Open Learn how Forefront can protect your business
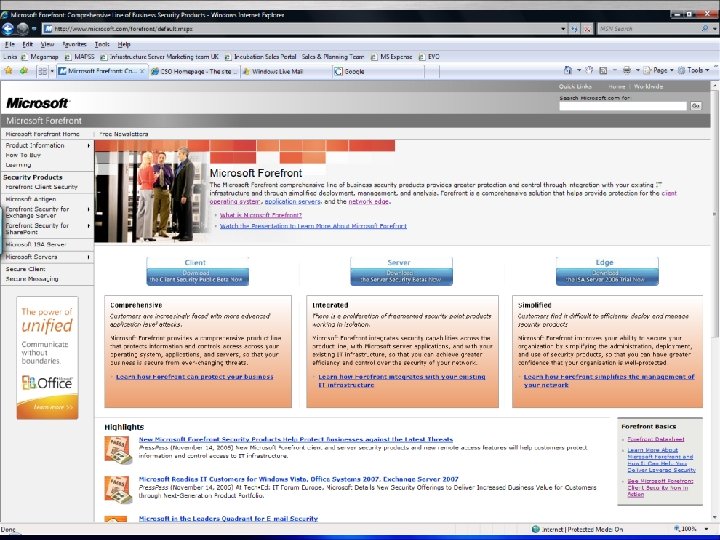Viewport: 720px width, 540px height. pos(195,377)
